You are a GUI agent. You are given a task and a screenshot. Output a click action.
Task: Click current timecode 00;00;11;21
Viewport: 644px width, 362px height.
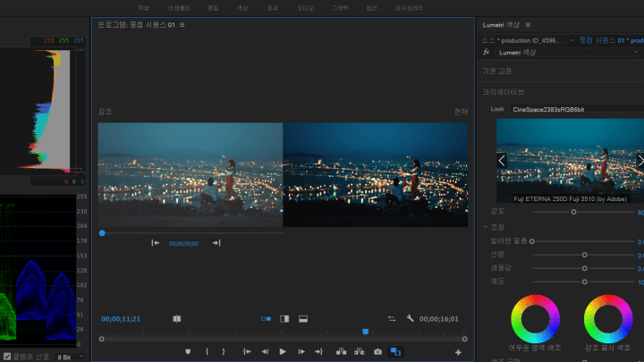[x=121, y=319]
